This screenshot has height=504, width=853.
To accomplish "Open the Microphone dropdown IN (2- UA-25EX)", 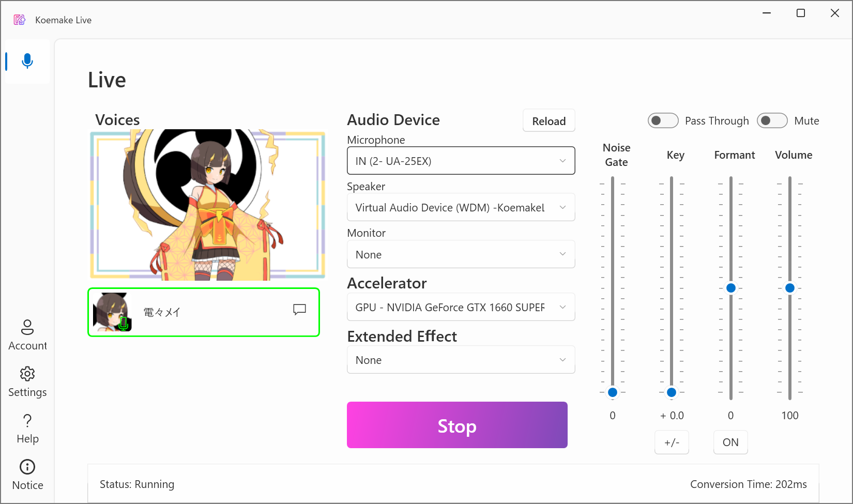I will coord(461,161).
